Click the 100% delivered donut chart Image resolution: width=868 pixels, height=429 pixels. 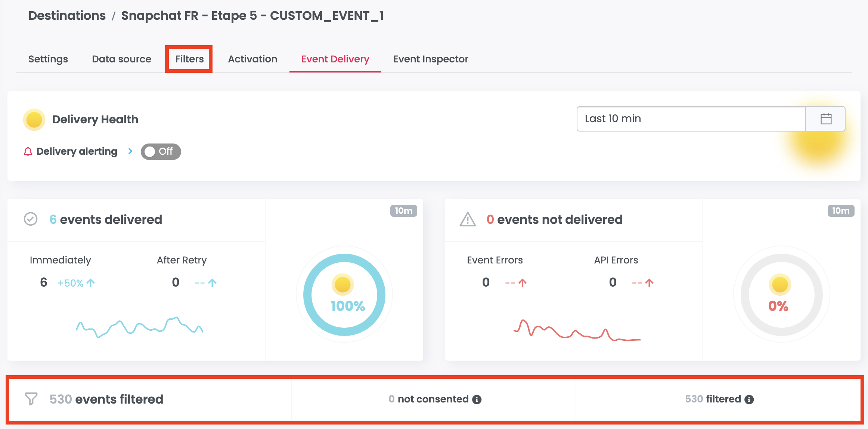tap(344, 295)
